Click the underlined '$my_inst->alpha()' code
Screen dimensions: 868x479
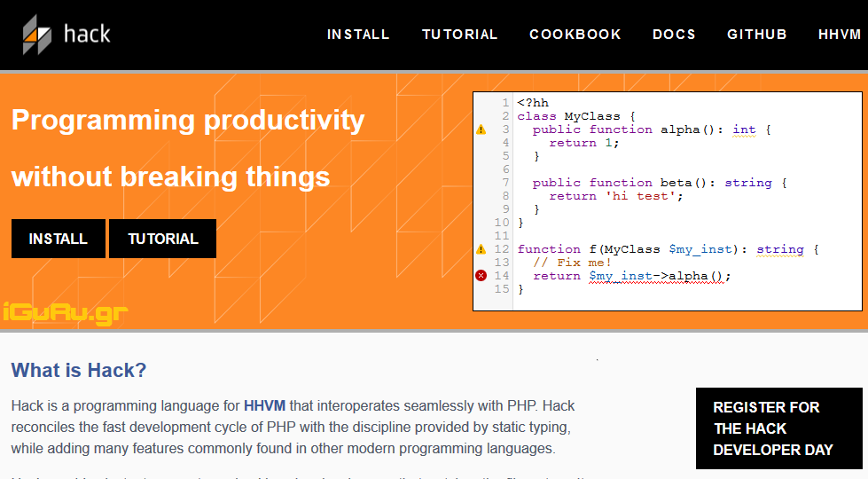(659, 276)
